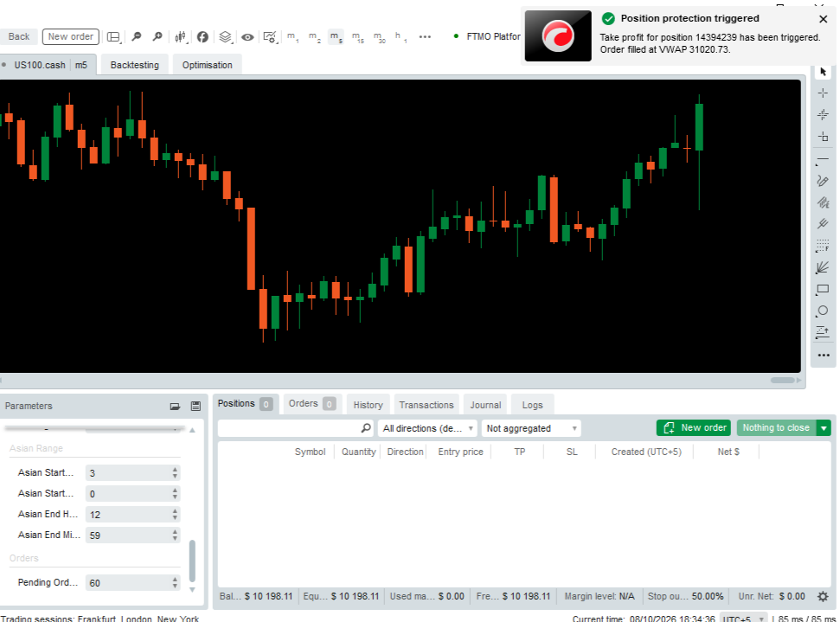Select the US100.cash m5 tab

pyautogui.click(x=48, y=65)
